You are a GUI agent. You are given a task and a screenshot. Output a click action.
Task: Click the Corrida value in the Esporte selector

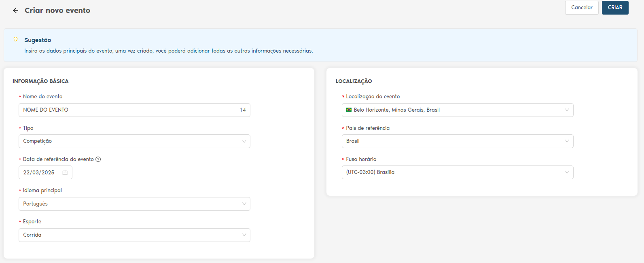[32, 235]
